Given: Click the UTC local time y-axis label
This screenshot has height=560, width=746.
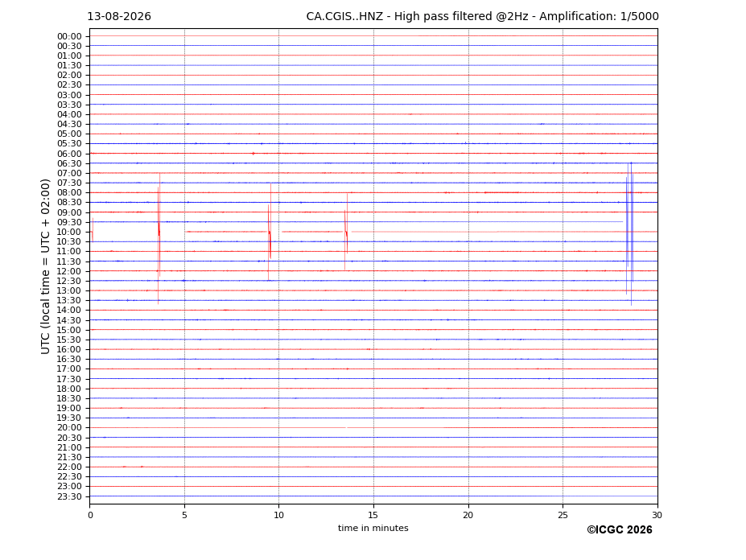Looking at the screenshot, I should (x=45, y=266).
